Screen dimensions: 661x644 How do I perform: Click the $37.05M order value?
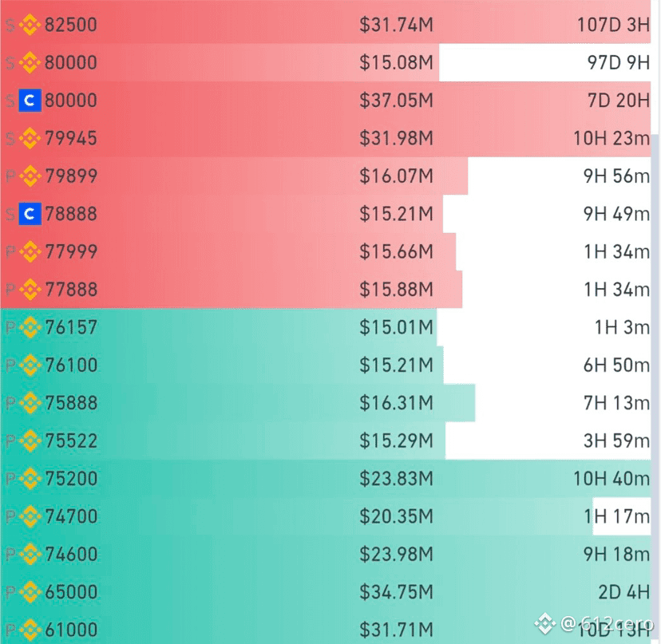[x=396, y=101]
